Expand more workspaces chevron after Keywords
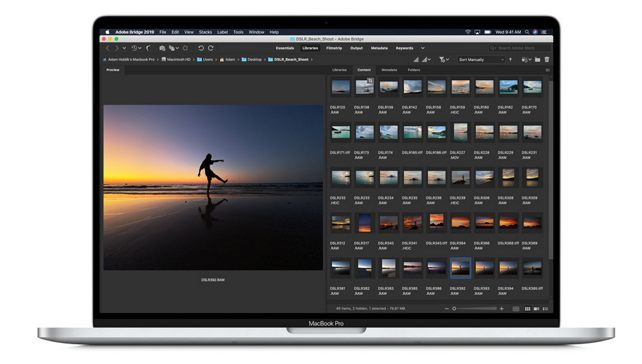Viewport: 642px width, 364px height. click(422, 48)
